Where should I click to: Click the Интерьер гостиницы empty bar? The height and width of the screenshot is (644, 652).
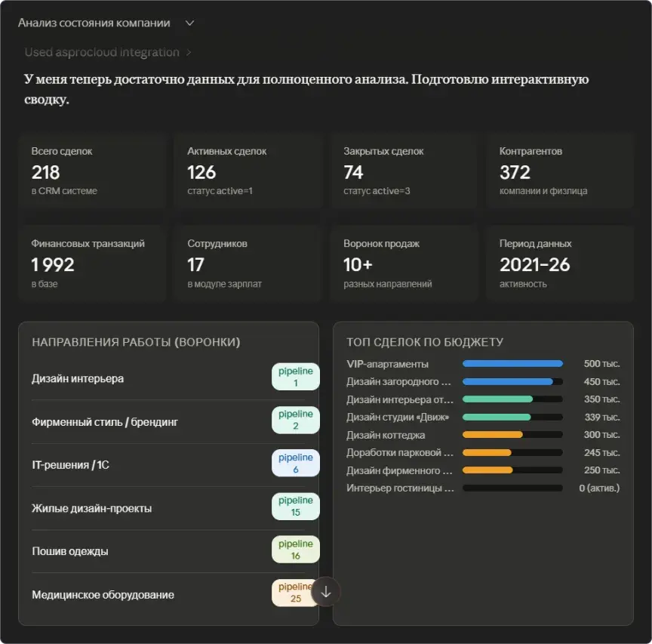(x=512, y=488)
